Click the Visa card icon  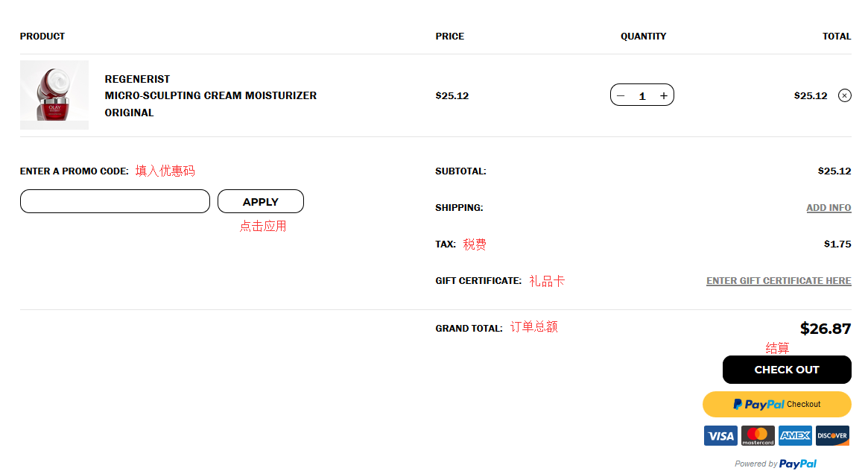pyautogui.click(x=720, y=436)
